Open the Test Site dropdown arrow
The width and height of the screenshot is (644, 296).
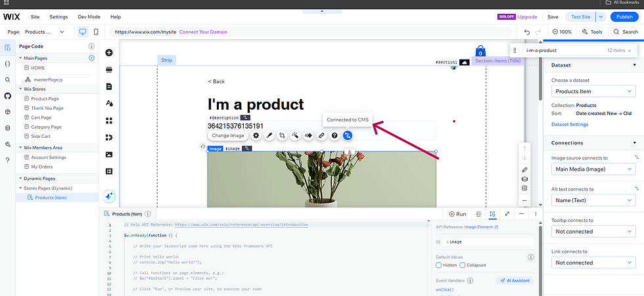coord(601,17)
